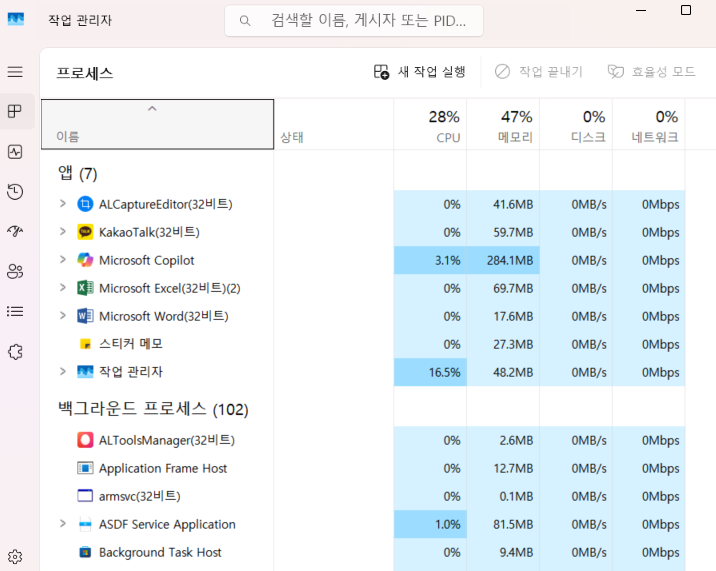Select the 스티커 메모 row name
This screenshot has height=571, width=716.
point(131,344)
